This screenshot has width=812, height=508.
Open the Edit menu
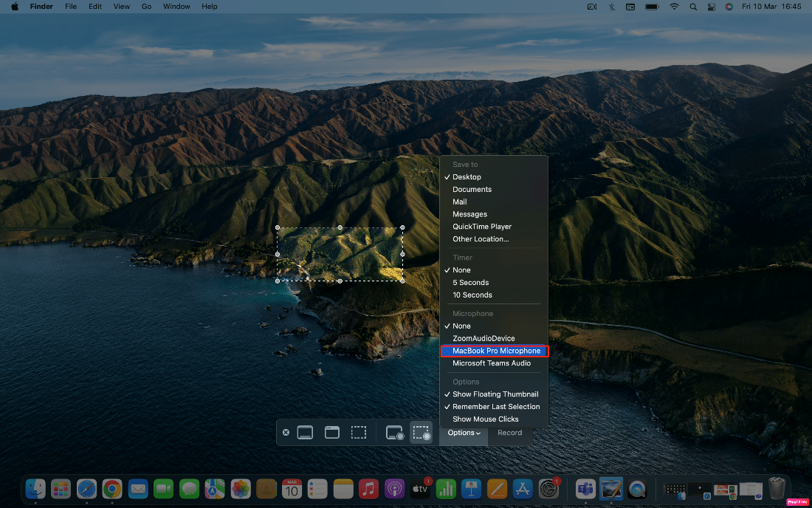95,7
